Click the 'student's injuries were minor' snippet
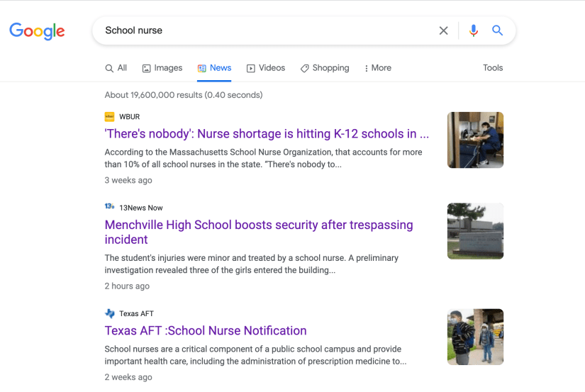The height and width of the screenshot is (392, 585). [252, 264]
